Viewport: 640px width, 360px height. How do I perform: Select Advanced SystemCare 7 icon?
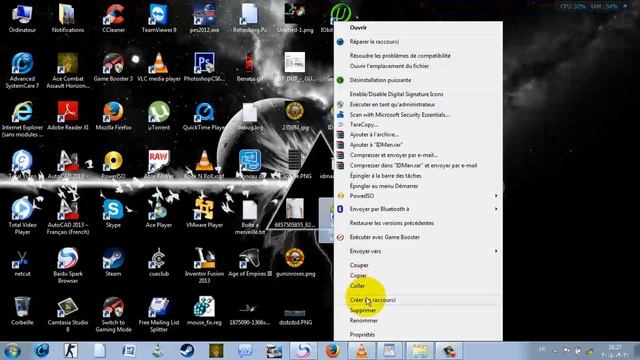(x=22, y=71)
